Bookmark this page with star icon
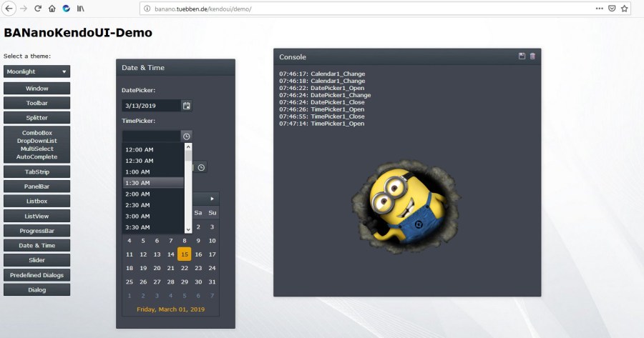Screen dimensions: 644x338 [625, 9]
